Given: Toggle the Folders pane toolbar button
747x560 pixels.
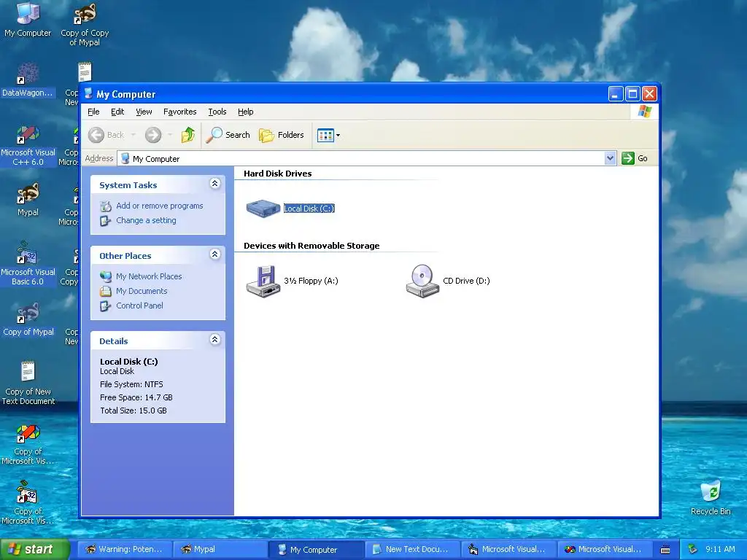Looking at the screenshot, I should (x=282, y=135).
